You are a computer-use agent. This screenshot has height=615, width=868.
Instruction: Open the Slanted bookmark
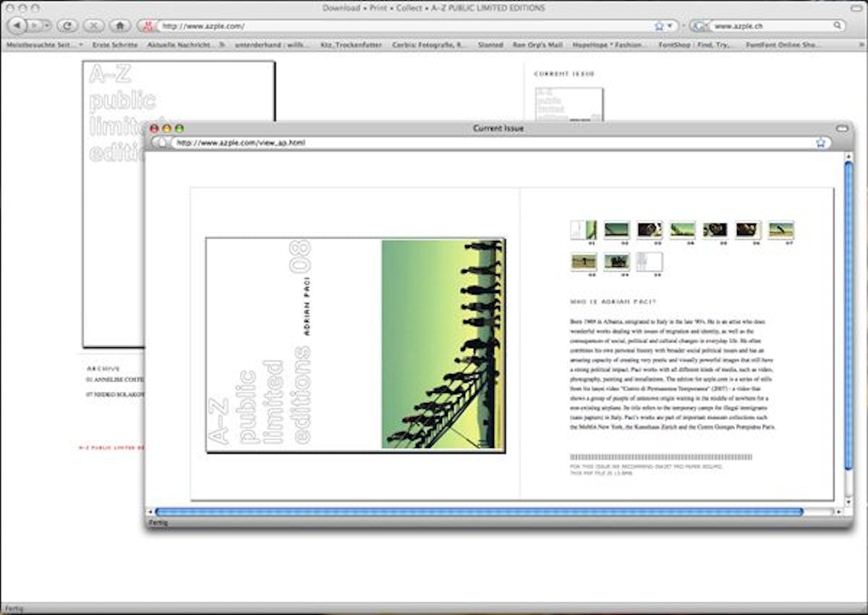(490, 45)
